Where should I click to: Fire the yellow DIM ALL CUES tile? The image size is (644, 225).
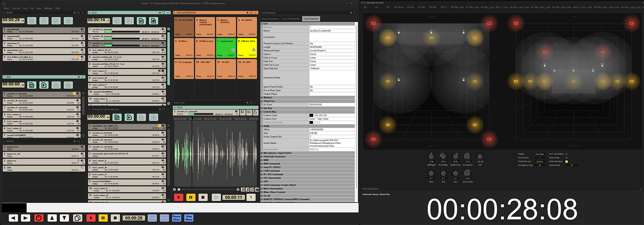[x=247, y=48]
